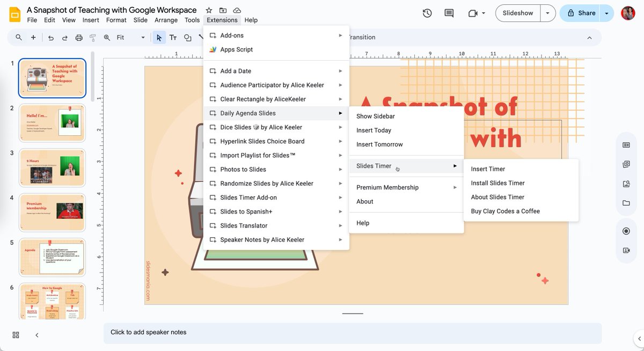Open the Arrange menu
Viewport: 644px width, 351px height.
(166, 20)
